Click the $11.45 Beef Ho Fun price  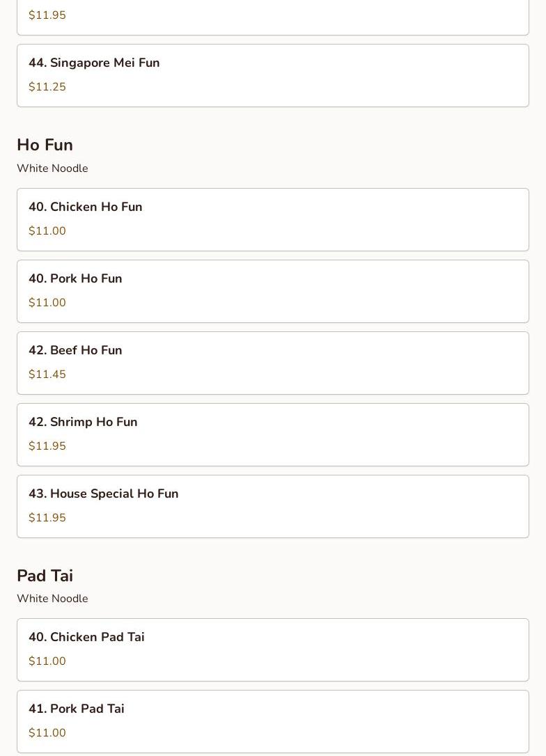point(47,375)
